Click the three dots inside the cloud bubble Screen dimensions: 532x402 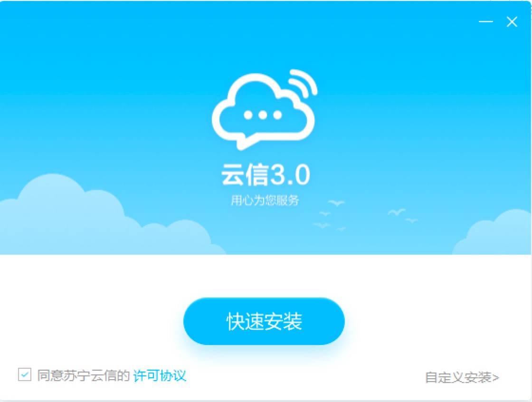click(x=263, y=115)
